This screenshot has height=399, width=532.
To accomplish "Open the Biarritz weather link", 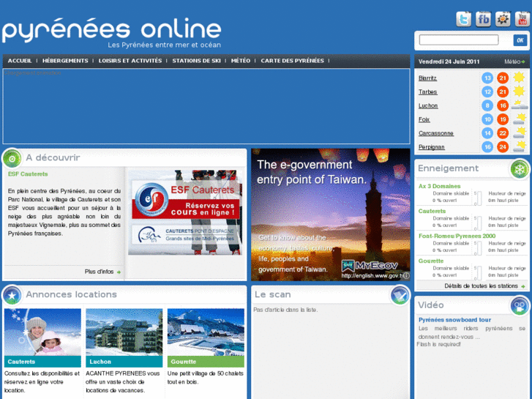I will [x=427, y=78].
